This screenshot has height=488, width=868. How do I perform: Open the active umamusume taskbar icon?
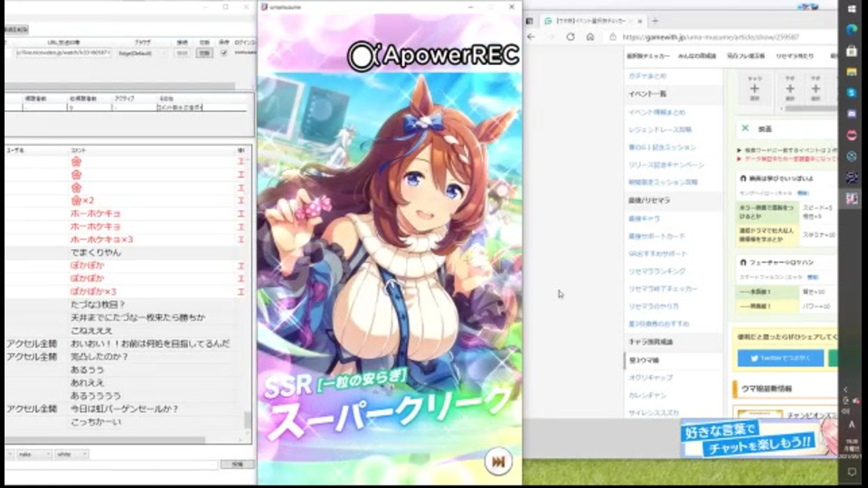(x=852, y=198)
